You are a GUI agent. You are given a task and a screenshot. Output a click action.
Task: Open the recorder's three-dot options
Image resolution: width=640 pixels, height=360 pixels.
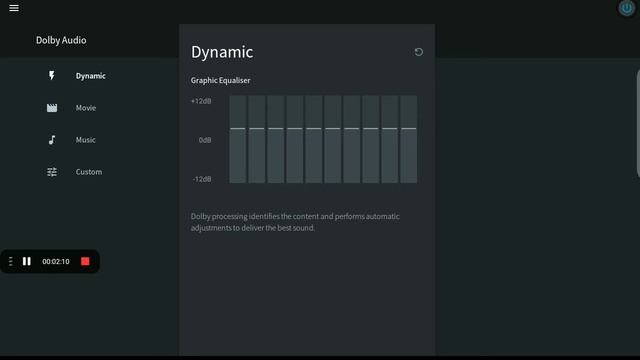pyautogui.click(x=11, y=261)
